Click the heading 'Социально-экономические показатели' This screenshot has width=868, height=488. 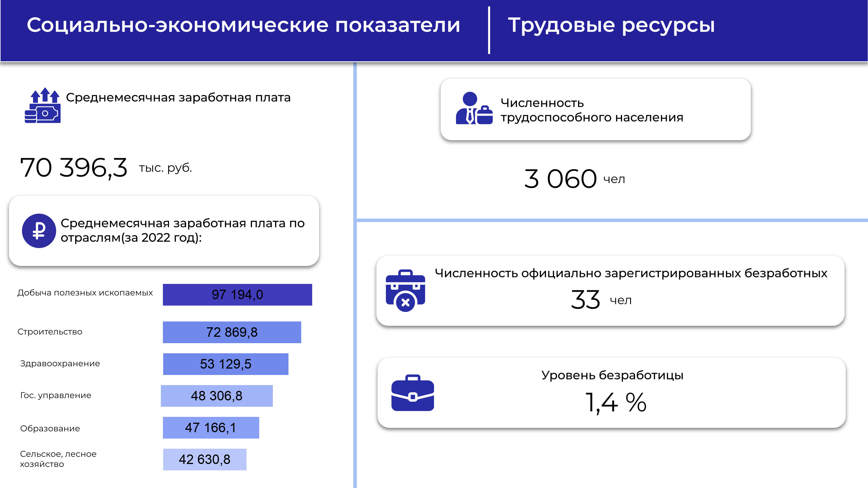pos(243,25)
